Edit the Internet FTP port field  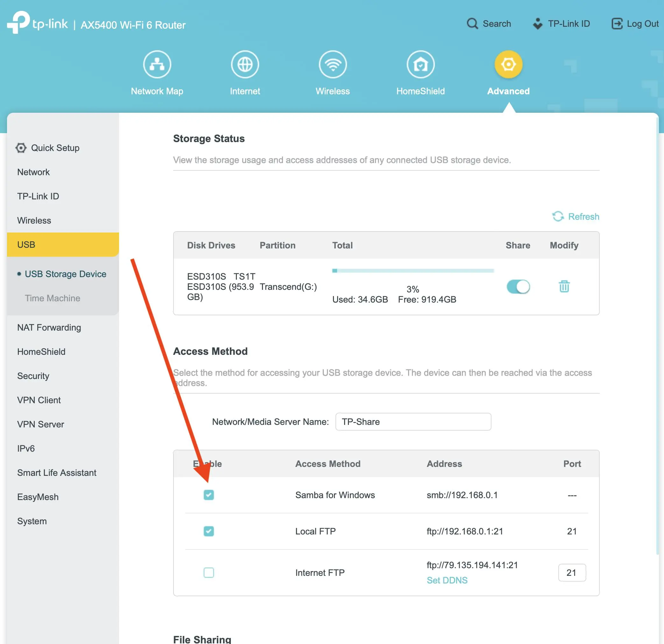[572, 572]
